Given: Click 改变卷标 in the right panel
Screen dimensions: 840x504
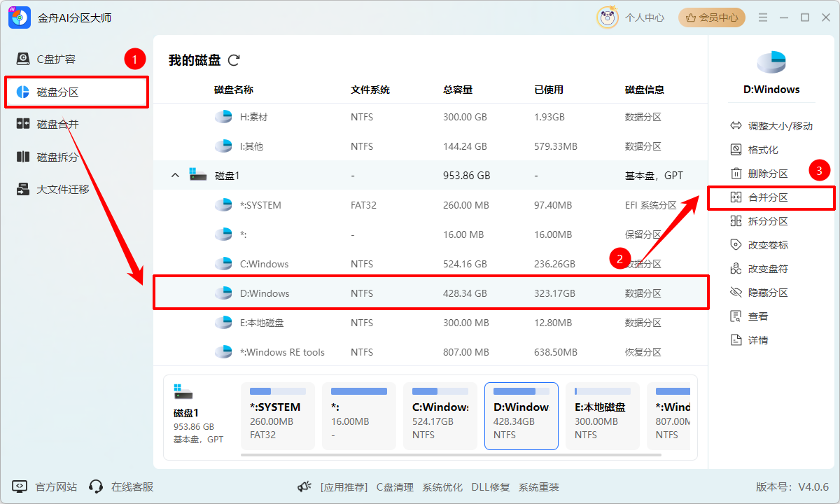Looking at the screenshot, I should (759, 245).
